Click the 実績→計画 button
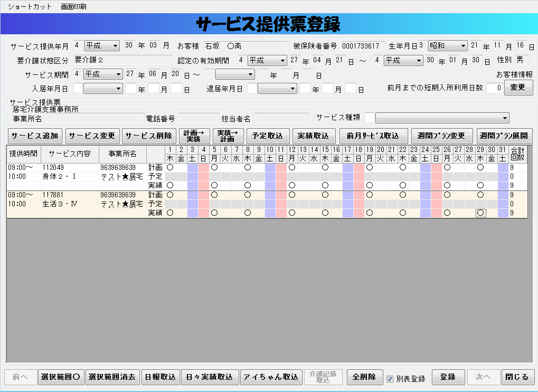This screenshot has height=392, width=538. [x=228, y=136]
